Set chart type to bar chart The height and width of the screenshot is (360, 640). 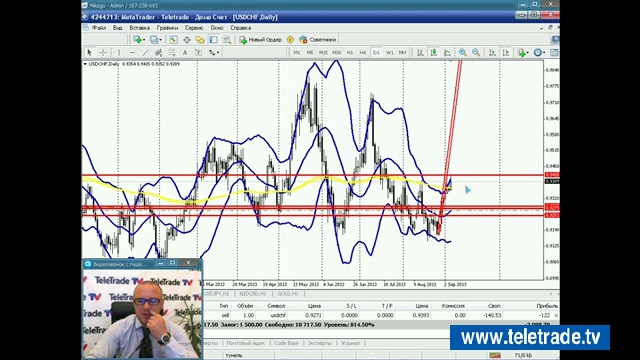(x=420, y=52)
